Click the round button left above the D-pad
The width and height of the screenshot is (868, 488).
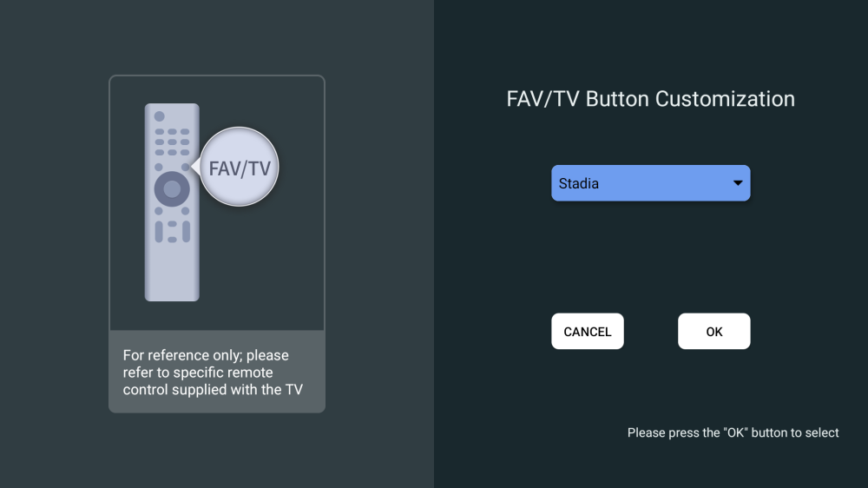click(x=159, y=167)
